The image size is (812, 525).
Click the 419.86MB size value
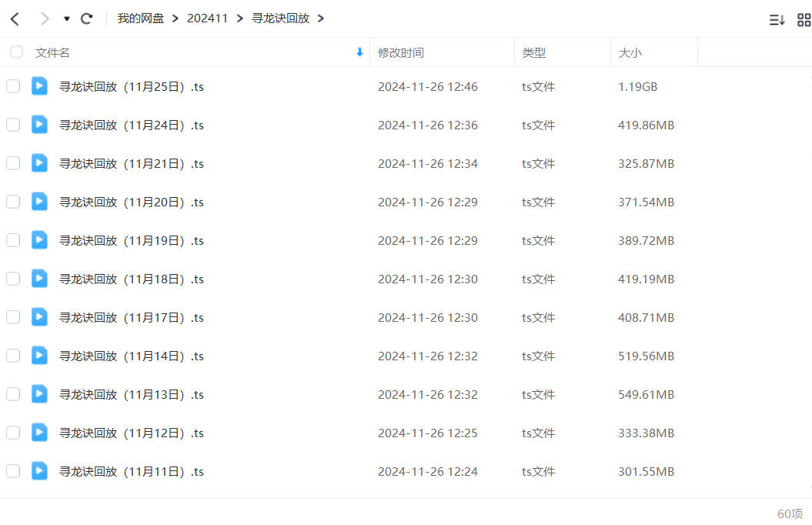point(646,125)
